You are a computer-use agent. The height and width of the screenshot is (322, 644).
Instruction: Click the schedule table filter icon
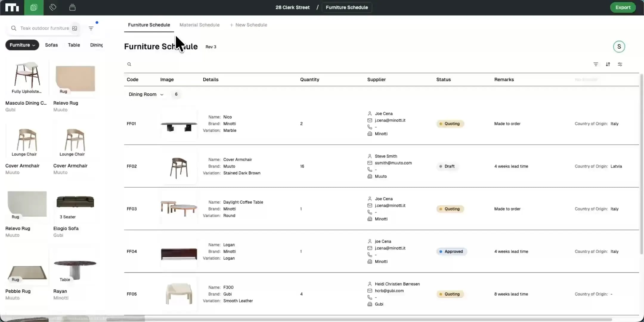click(x=596, y=64)
